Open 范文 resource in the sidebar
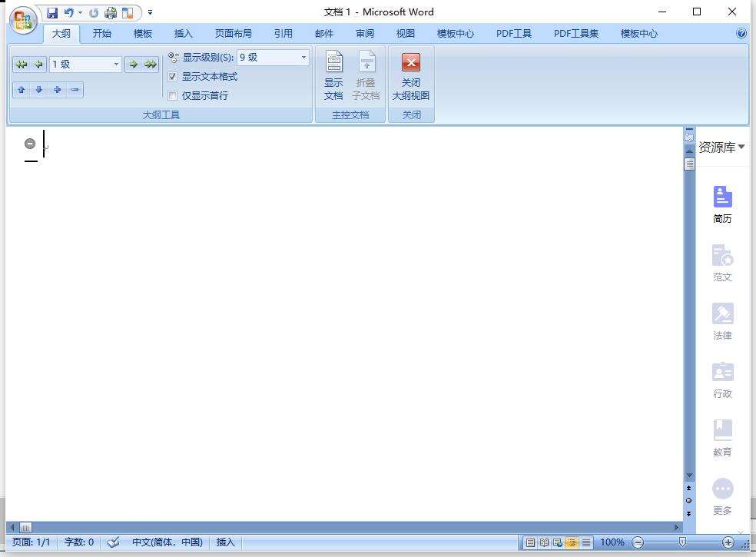This screenshot has width=756, height=557. click(x=722, y=263)
